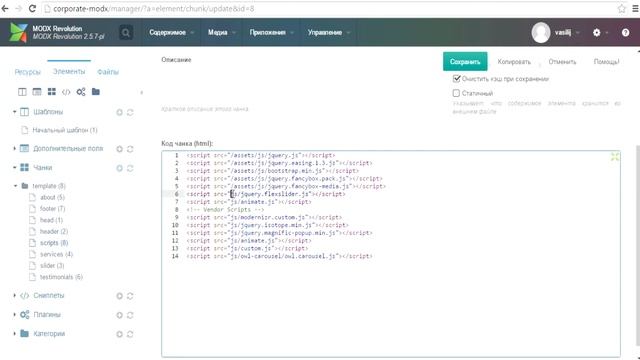Click the add icon in Дополнительные поля row
The height and width of the screenshot is (360, 640).
pos(119,149)
